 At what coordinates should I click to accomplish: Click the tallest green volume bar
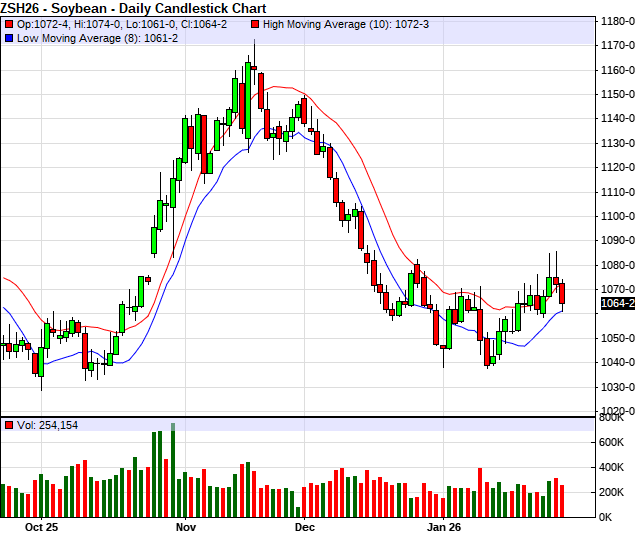(x=172, y=472)
